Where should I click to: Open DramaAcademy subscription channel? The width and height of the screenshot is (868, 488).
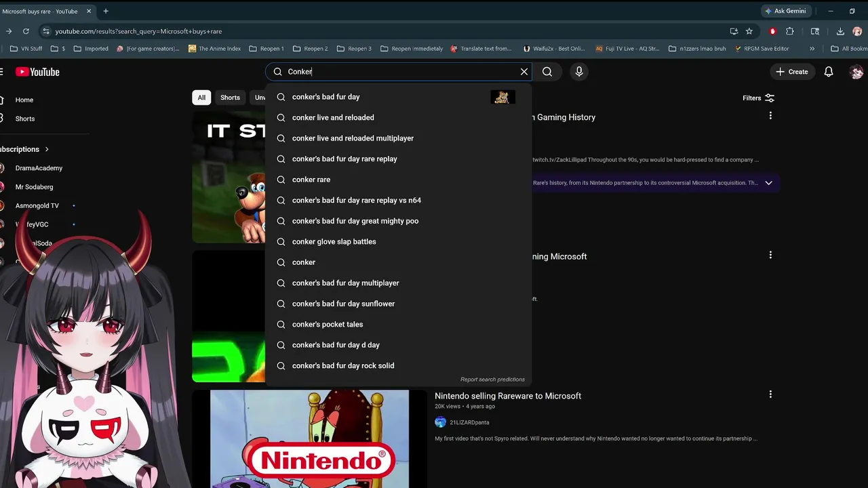(x=39, y=168)
